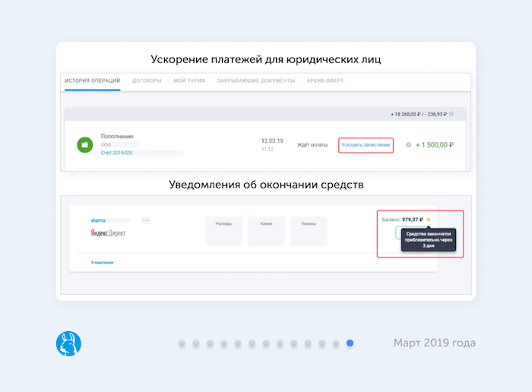Image resolution: width=532 pixels, height=392 pixels.
Task: Click the eLama llama logo
Action: (x=68, y=343)
